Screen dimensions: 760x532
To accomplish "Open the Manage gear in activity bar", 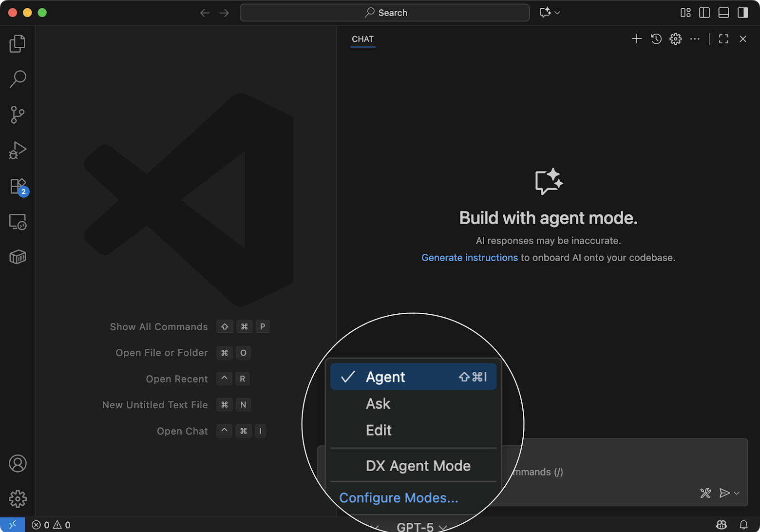I will coord(18,499).
